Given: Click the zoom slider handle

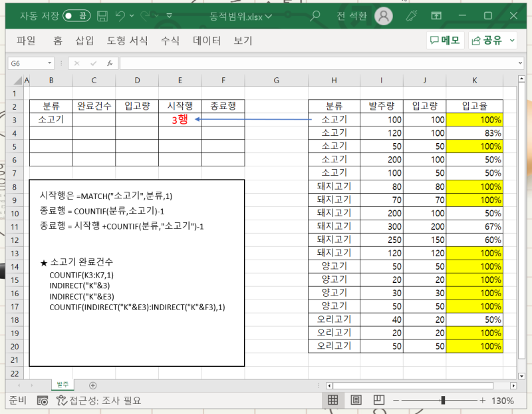Looking at the screenshot, I should [x=443, y=401].
